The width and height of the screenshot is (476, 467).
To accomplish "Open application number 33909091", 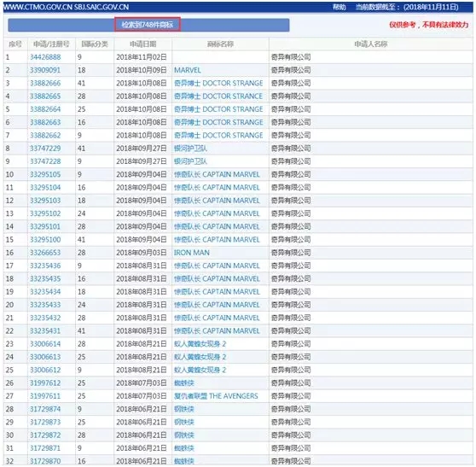I will (x=45, y=70).
